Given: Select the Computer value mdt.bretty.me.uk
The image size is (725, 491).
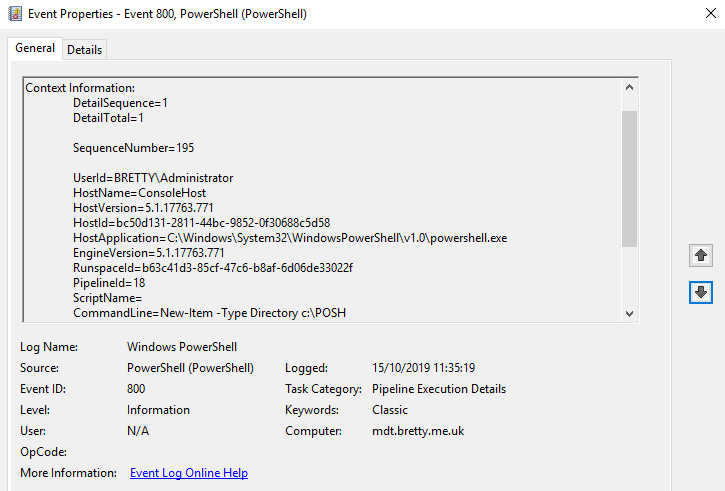Looking at the screenshot, I should pyautogui.click(x=418, y=431).
